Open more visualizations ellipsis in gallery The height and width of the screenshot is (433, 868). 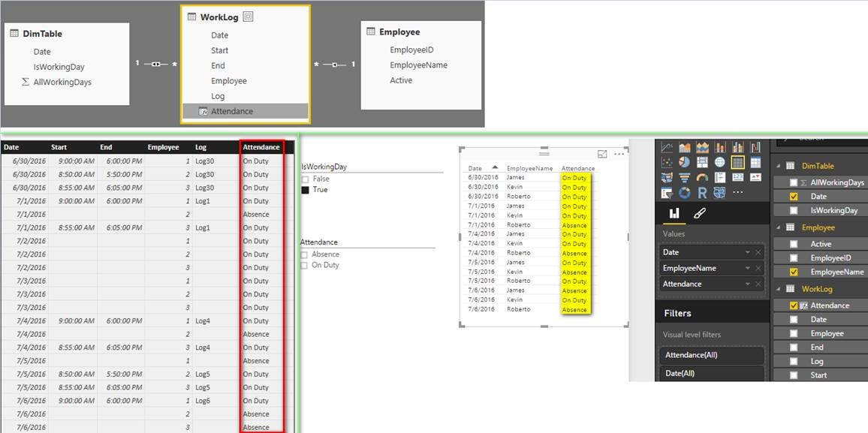point(738,192)
